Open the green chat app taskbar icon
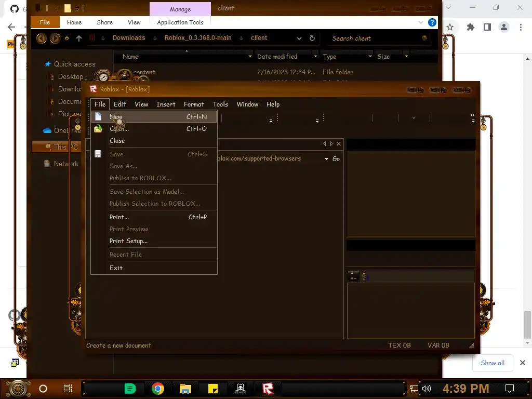 [x=130, y=389]
